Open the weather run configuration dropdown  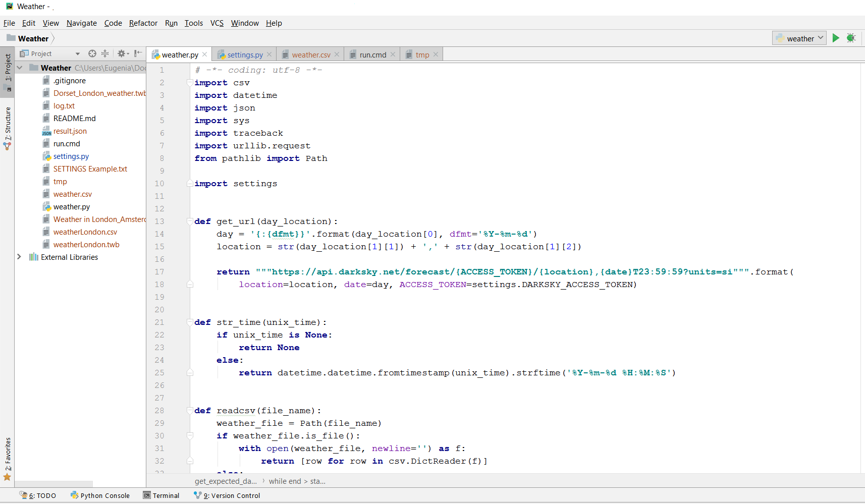799,38
